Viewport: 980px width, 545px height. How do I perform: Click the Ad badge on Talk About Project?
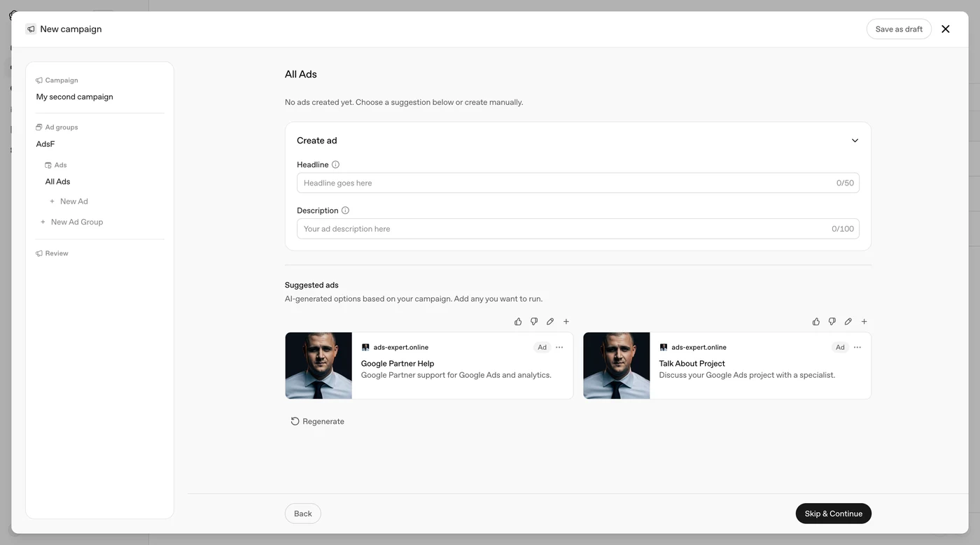point(840,348)
